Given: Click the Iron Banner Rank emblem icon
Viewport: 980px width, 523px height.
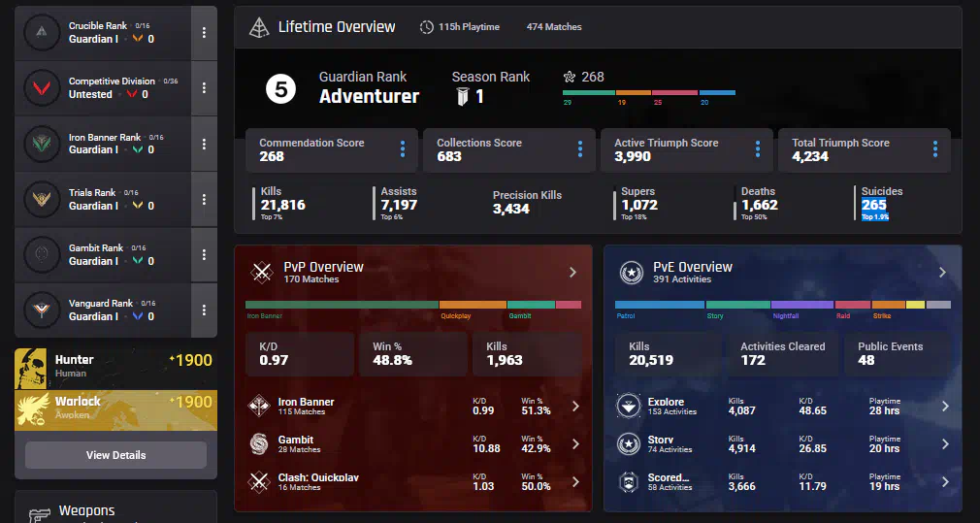Looking at the screenshot, I should [x=42, y=144].
